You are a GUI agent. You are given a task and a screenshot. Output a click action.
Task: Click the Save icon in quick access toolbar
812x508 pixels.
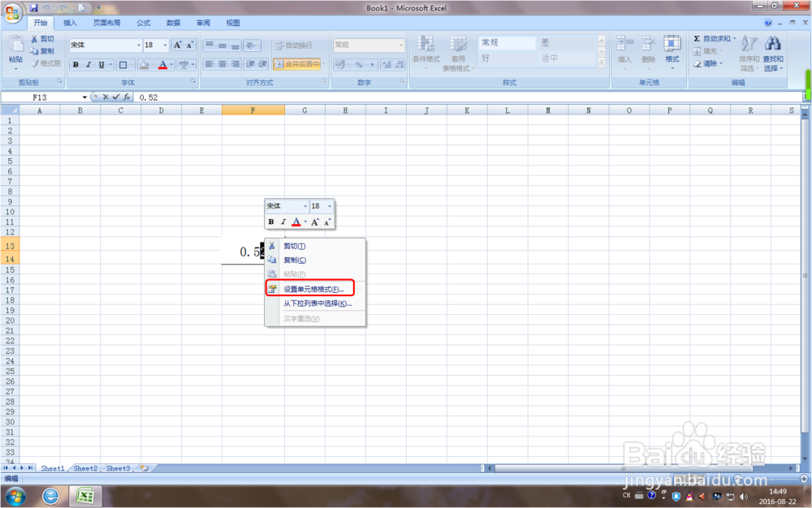pyautogui.click(x=33, y=8)
